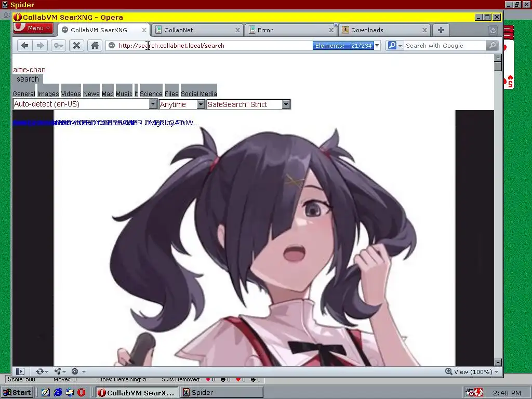Click the site info badge in address bar
532x399 pixels.
(112, 46)
